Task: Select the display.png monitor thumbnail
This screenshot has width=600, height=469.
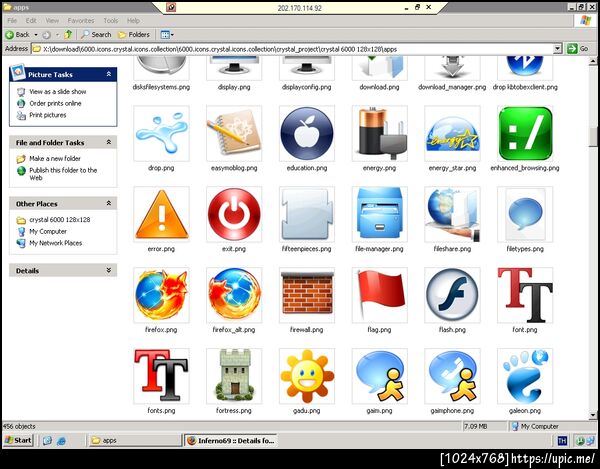Action: coord(234,68)
